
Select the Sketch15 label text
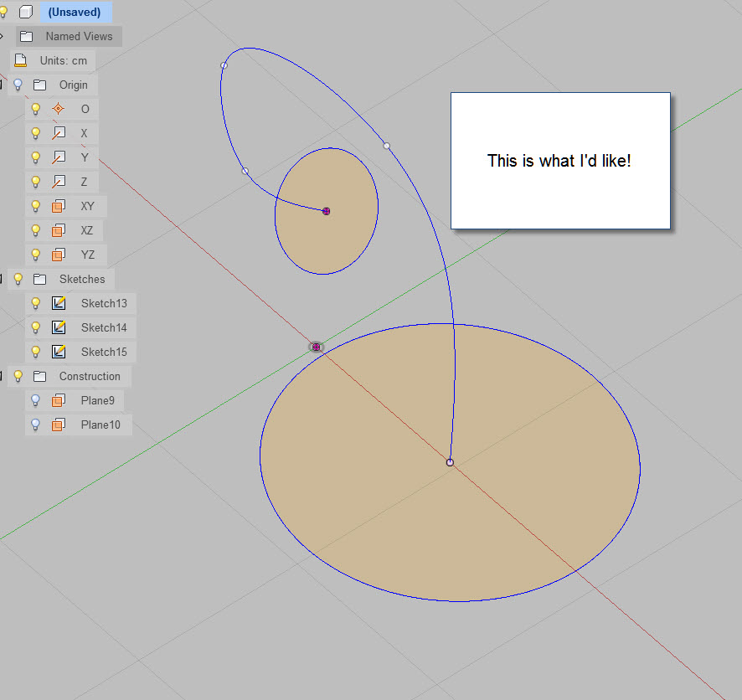click(x=106, y=352)
